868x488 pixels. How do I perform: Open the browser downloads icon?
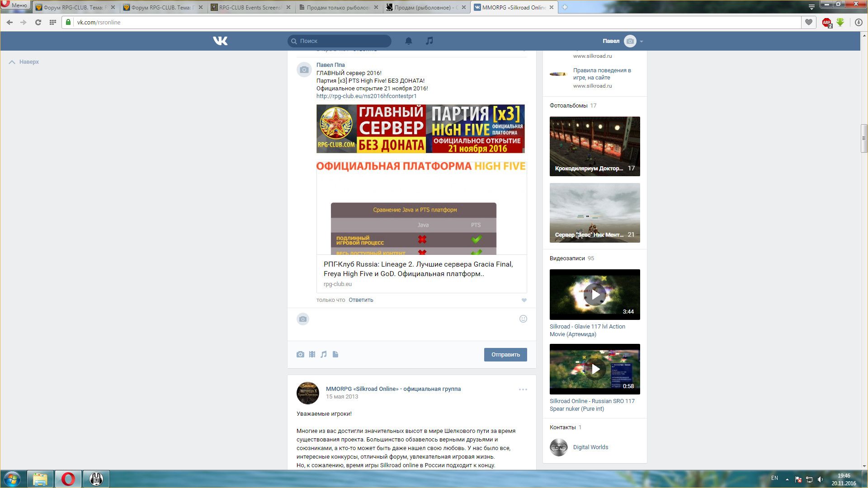pyautogui.click(x=859, y=22)
